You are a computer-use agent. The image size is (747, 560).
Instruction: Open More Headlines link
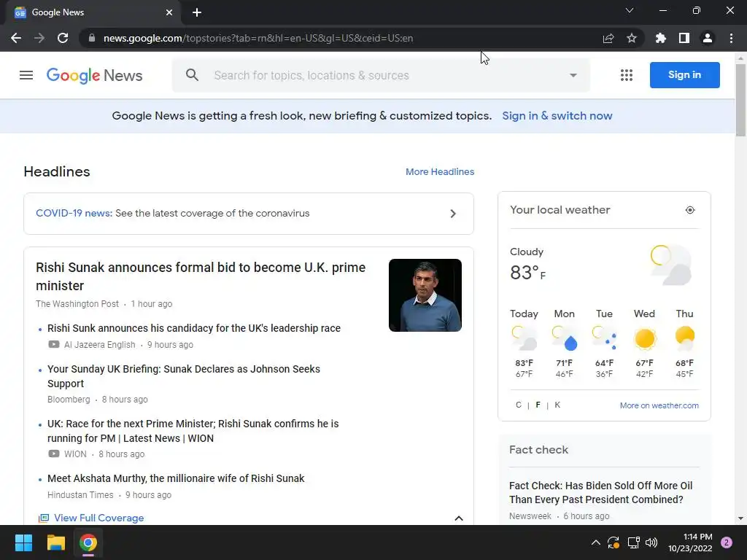pyautogui.click(x=440, y=172)
